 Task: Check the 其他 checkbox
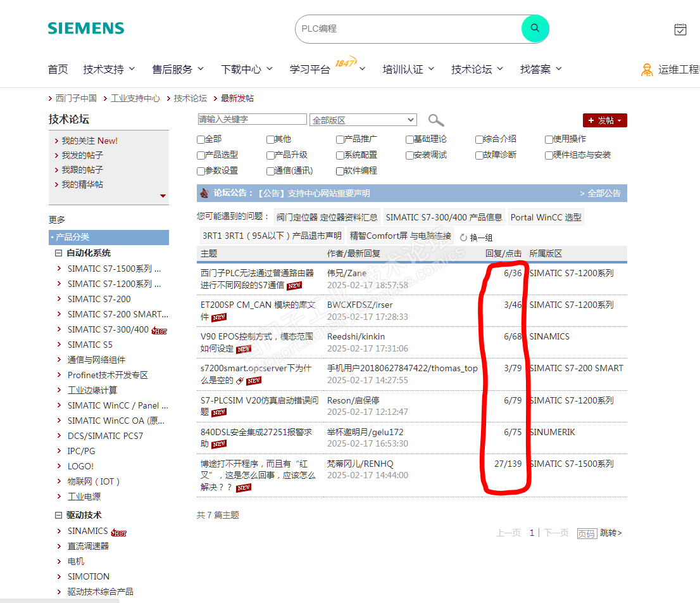[x=270, y=139]
